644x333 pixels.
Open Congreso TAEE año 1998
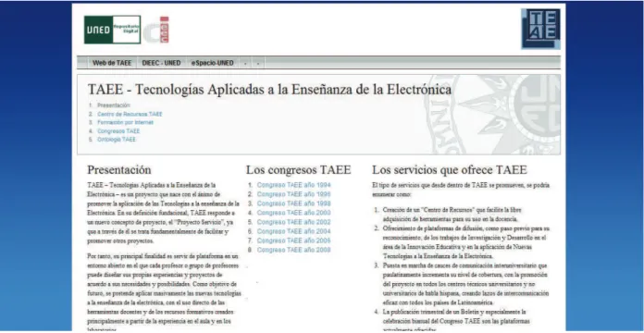click(293, 203)
